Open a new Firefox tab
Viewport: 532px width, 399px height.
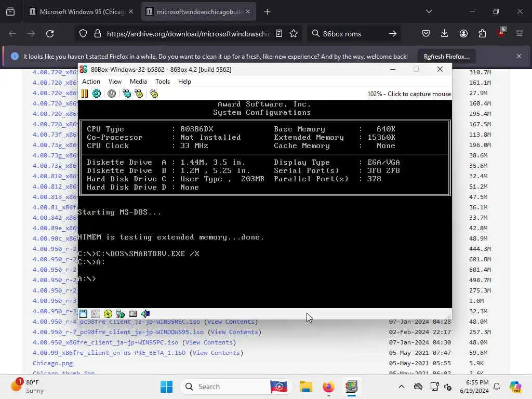(x=268, y=12)
